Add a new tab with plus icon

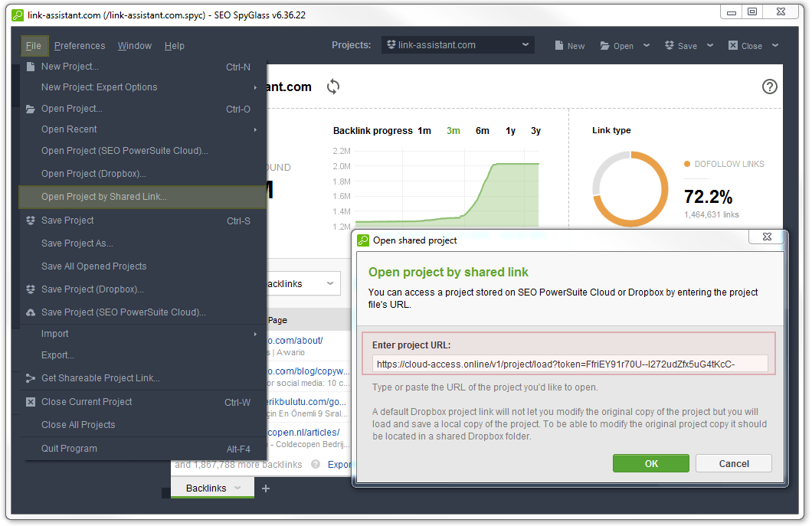click(x=266, y=488)
